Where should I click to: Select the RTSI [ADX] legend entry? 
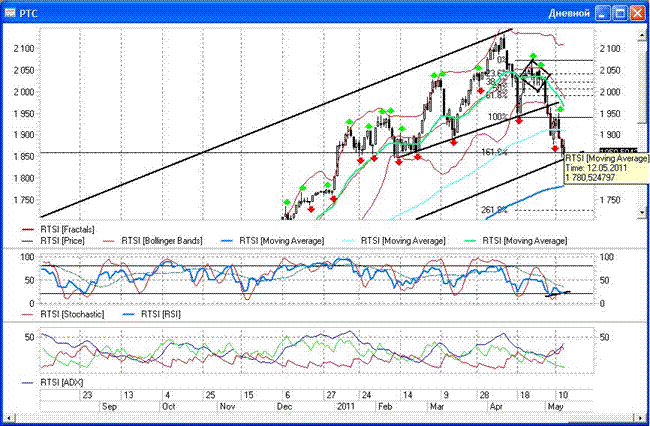coord(53,382)
